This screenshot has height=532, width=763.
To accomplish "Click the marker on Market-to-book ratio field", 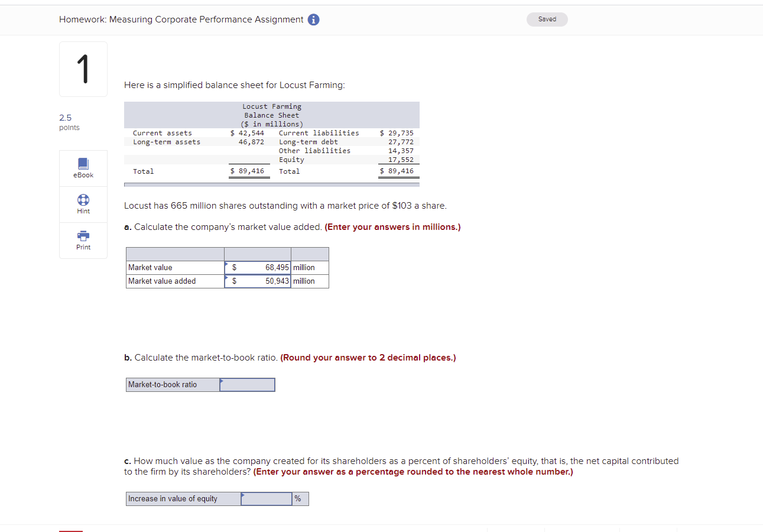I will click(222, 381).
